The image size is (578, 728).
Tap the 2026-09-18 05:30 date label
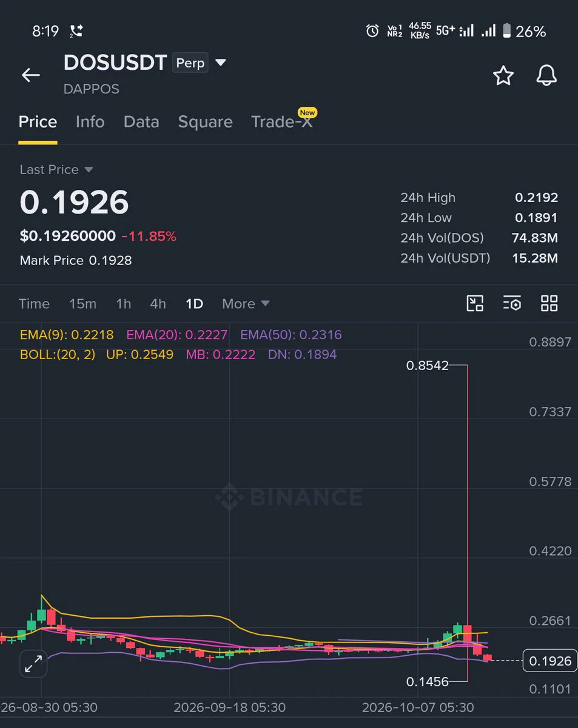[x=229, y=707]
